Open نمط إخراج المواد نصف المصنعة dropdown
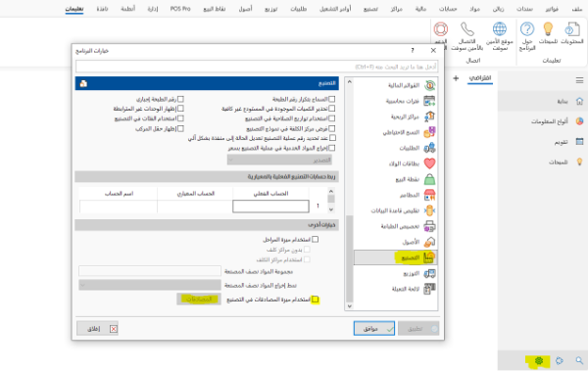 [150, 285]
